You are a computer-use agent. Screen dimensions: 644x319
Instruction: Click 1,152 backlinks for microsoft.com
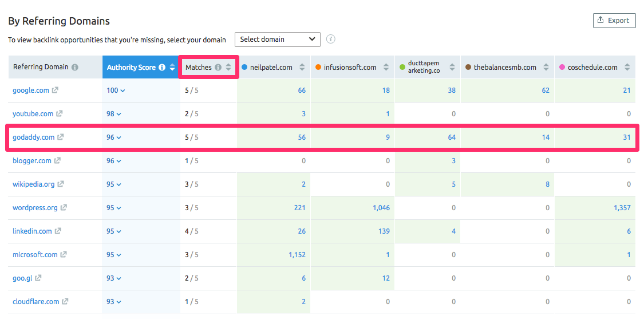[297, 255]
